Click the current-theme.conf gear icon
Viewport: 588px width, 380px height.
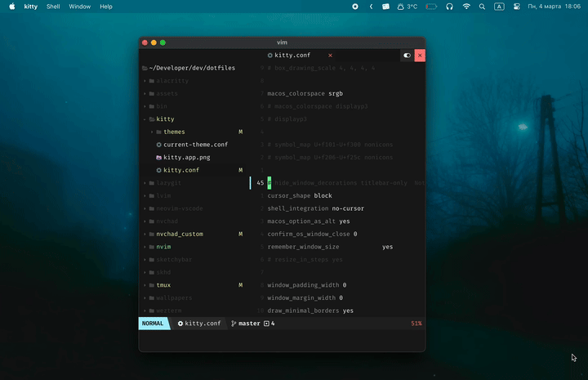coord(159,145)
